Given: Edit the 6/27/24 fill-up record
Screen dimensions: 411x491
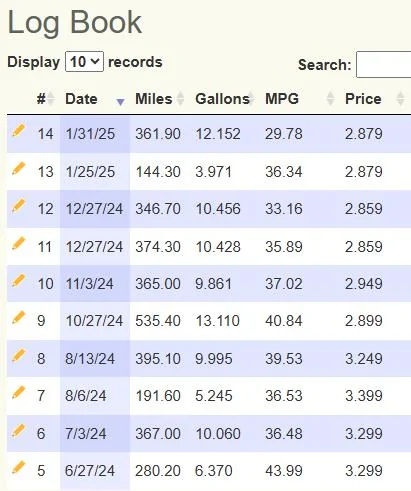Looking at the screenshot, I should (19, 467).
